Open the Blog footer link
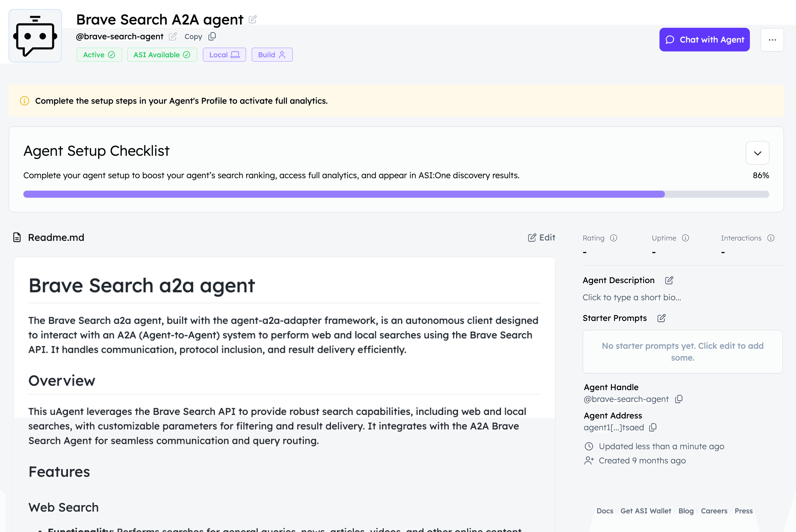This screenshot has height=532, width=796. 686,511
